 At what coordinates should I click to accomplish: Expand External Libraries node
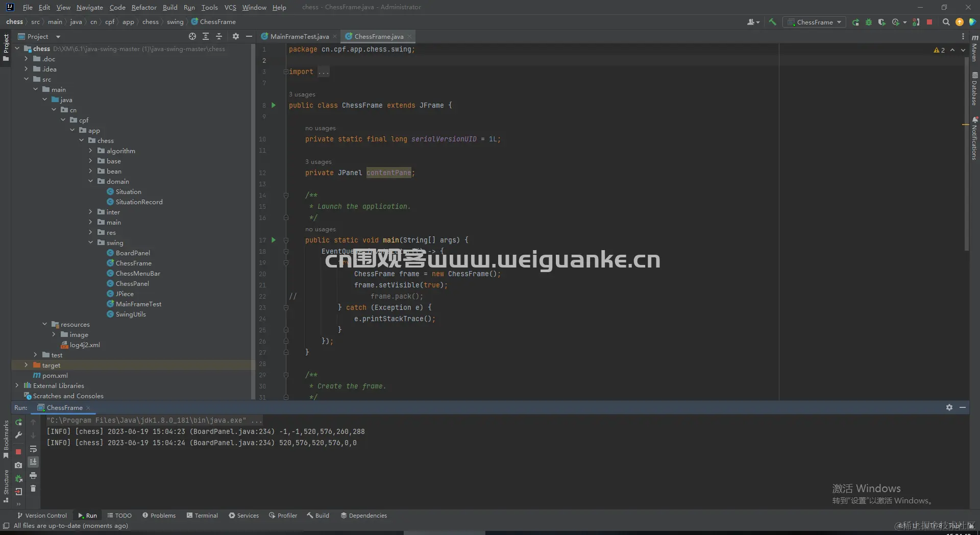17,385
